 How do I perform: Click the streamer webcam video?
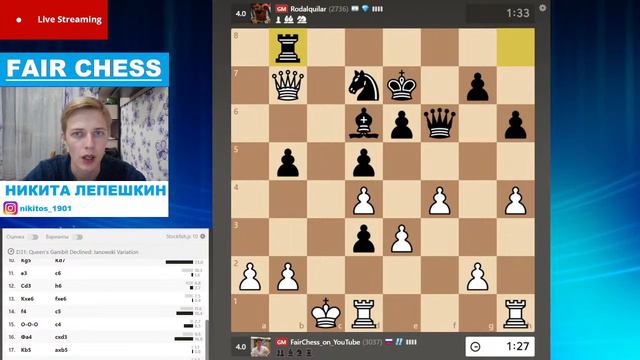pyautogui.click(x=84, y=134)
